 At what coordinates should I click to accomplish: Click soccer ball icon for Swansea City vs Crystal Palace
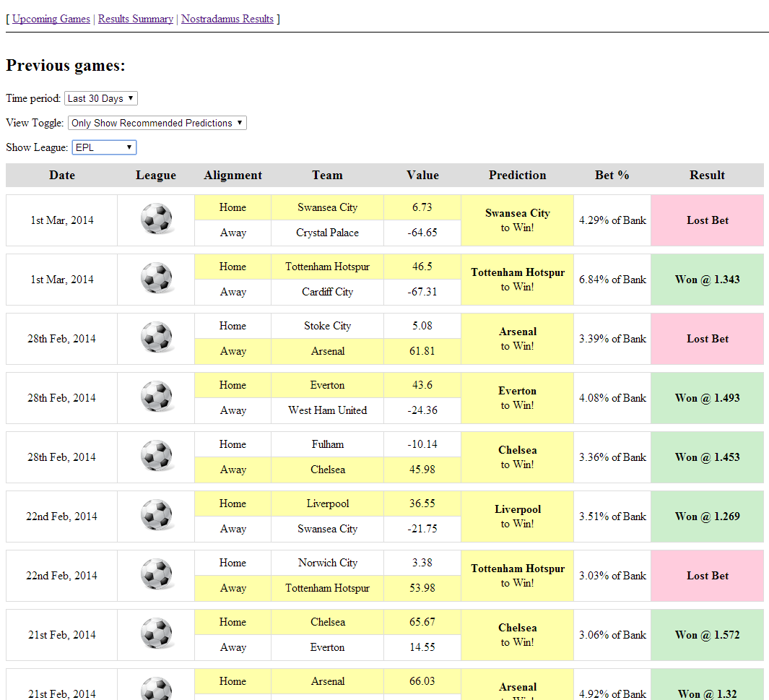(157, 219)
